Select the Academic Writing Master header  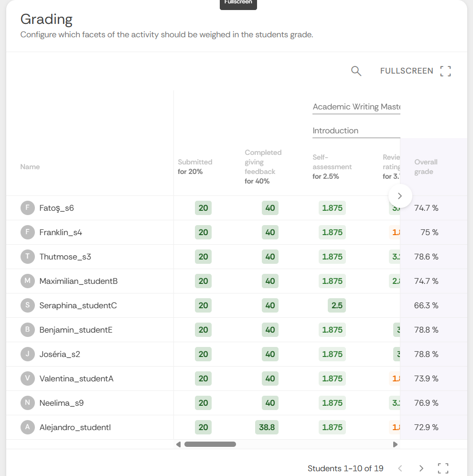coord(356,107)
